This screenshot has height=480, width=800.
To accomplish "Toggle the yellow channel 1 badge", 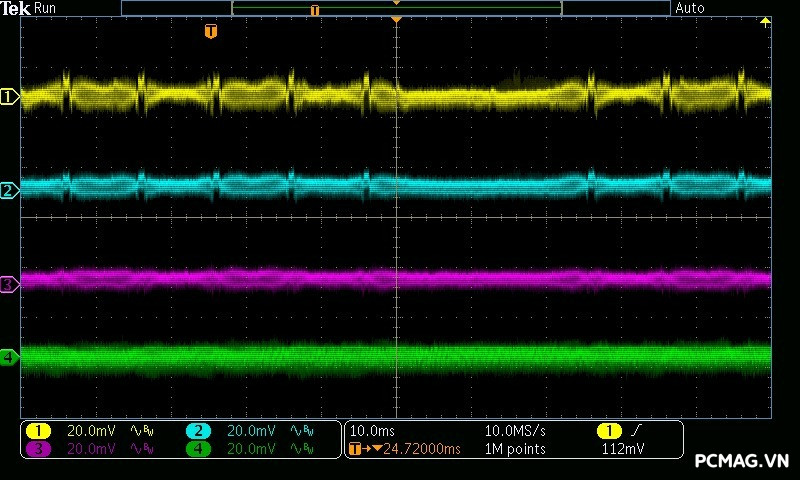I will pyautogui.click(x=38, y=431).
